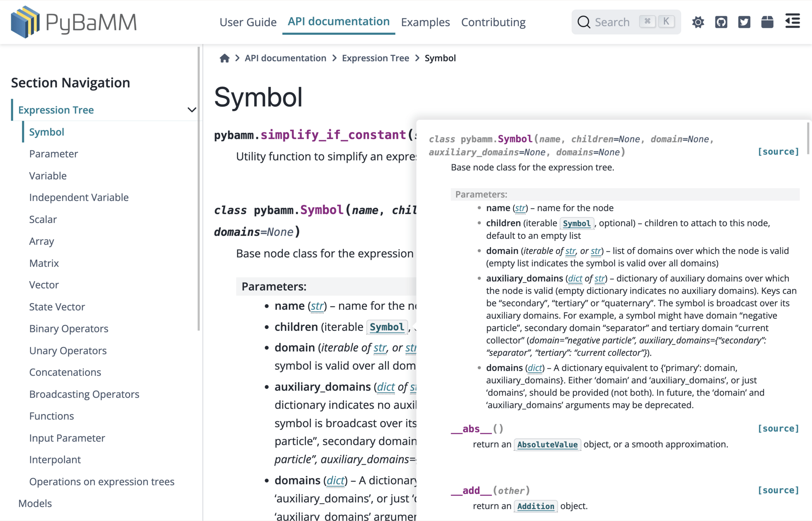
Task: Open the GitHub repository icon
Action: click(x=721, y=22)
